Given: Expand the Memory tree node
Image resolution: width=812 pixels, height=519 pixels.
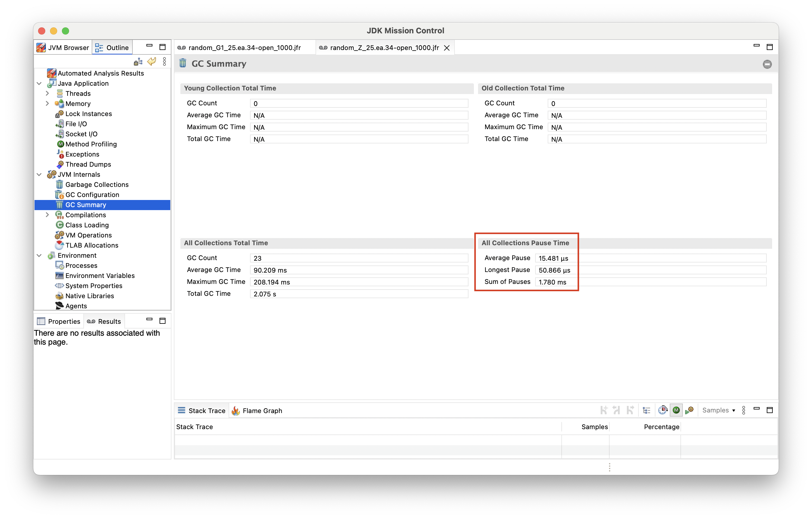Looking at the screenshot, I should coord(47,104).
